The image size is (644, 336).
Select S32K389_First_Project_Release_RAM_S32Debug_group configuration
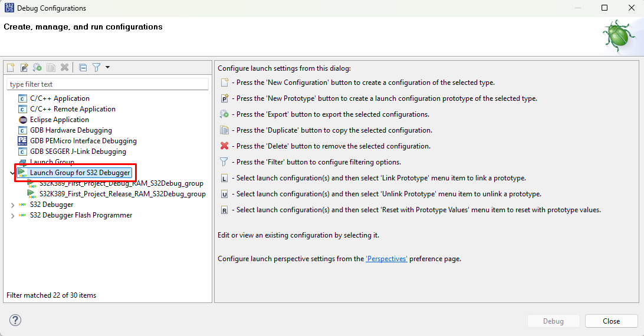tap(122, 194)
